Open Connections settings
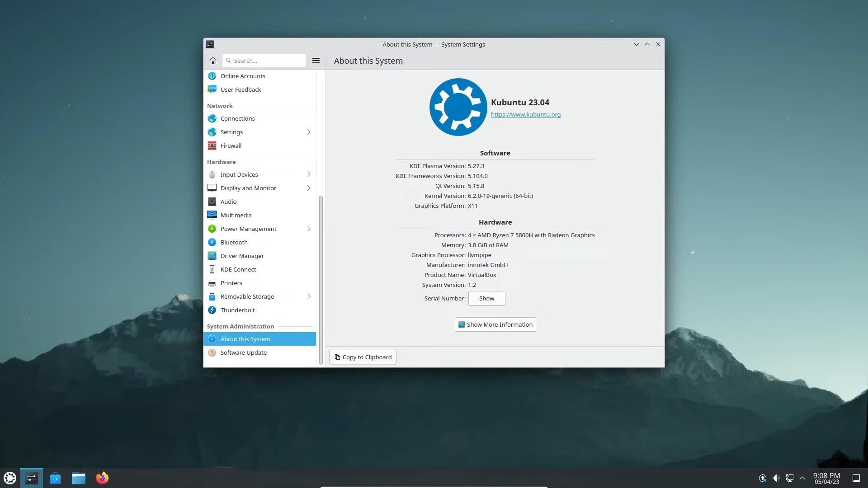 (x=236, y=118)
